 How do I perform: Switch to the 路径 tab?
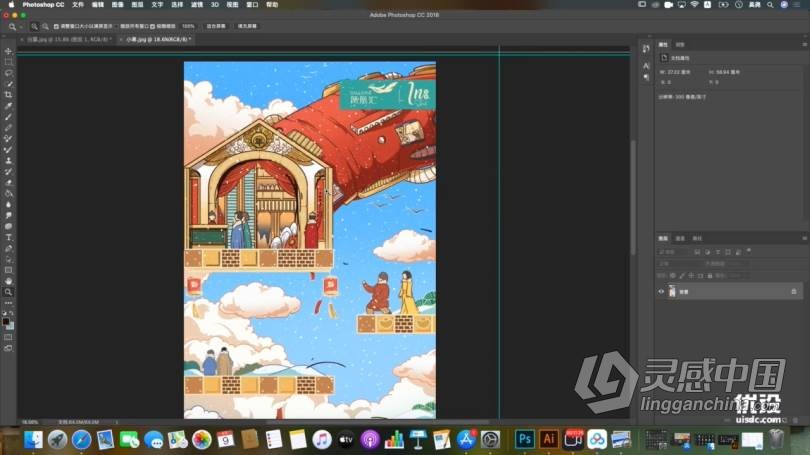point(697,239)
